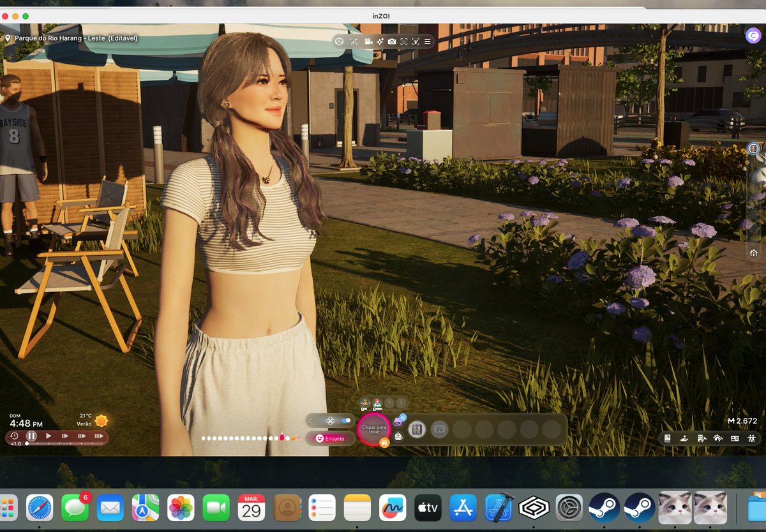
Task: Select the refrigerator action in queue
Action: (417, 429)
